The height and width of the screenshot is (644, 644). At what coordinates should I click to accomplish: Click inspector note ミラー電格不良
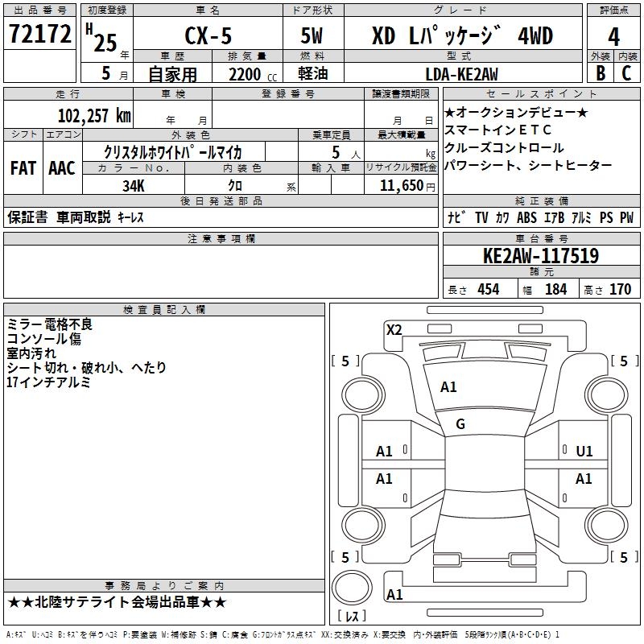pyautogui.click(x=50, y=324)
